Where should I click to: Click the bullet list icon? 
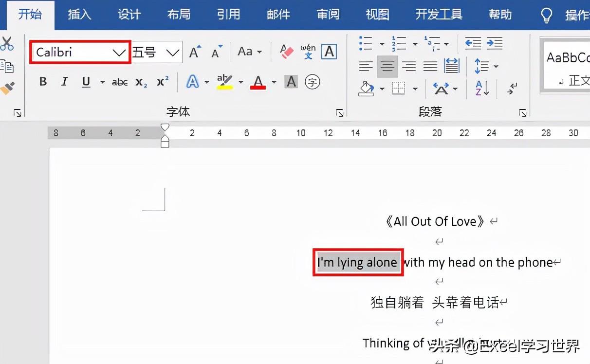point(366,43)
